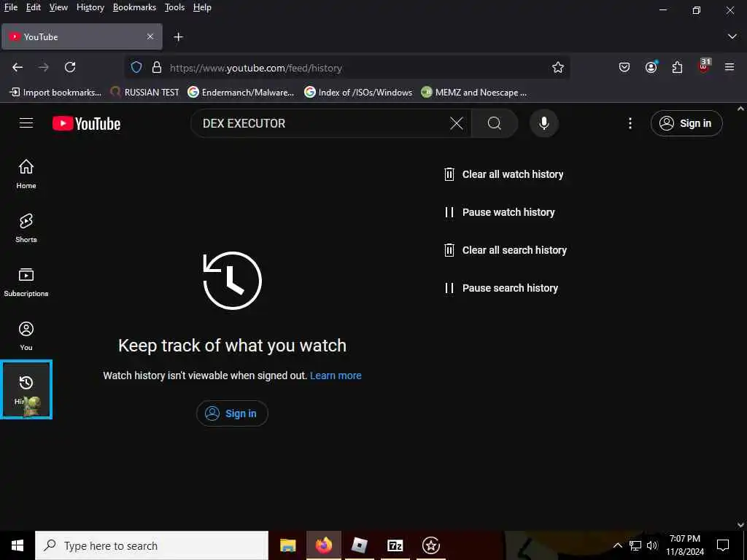The height and width of the screenshot is (560, 747).
Task: Click page scrollbar down arrow
Action: click(740, 525)
